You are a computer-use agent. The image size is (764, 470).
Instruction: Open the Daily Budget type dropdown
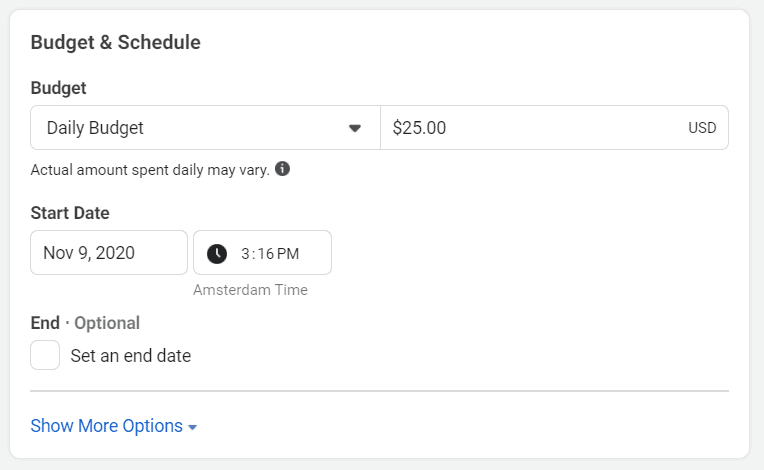(205, 128)
